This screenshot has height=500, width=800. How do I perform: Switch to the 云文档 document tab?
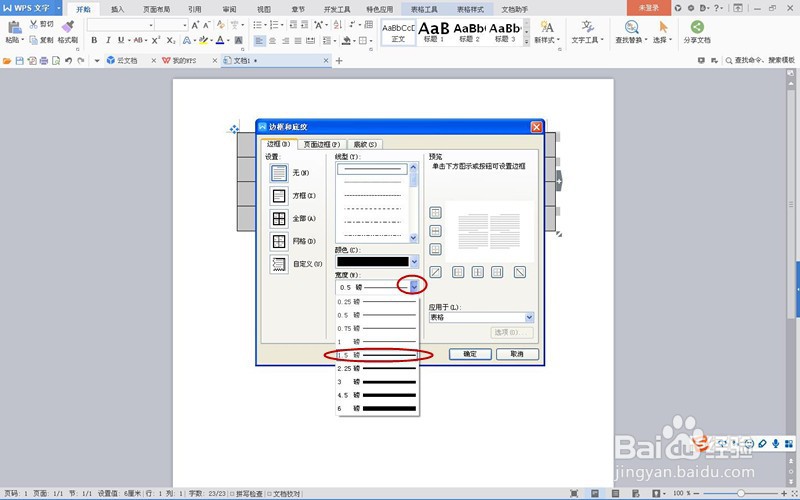pyautogui.click(x=127, y=61)
